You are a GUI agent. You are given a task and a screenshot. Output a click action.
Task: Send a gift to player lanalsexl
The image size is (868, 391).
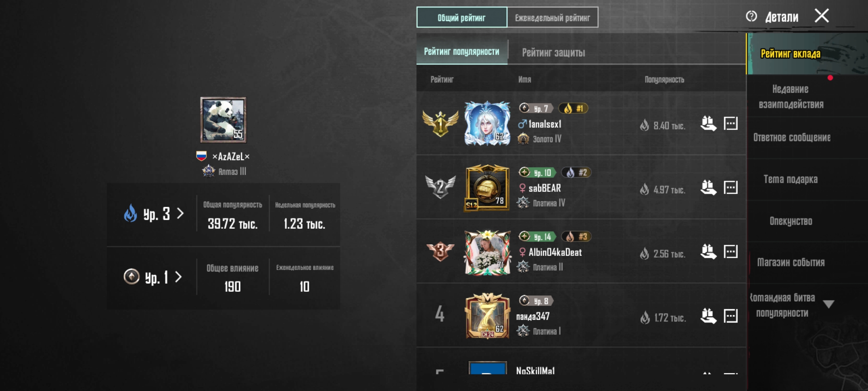coord(708,123)
